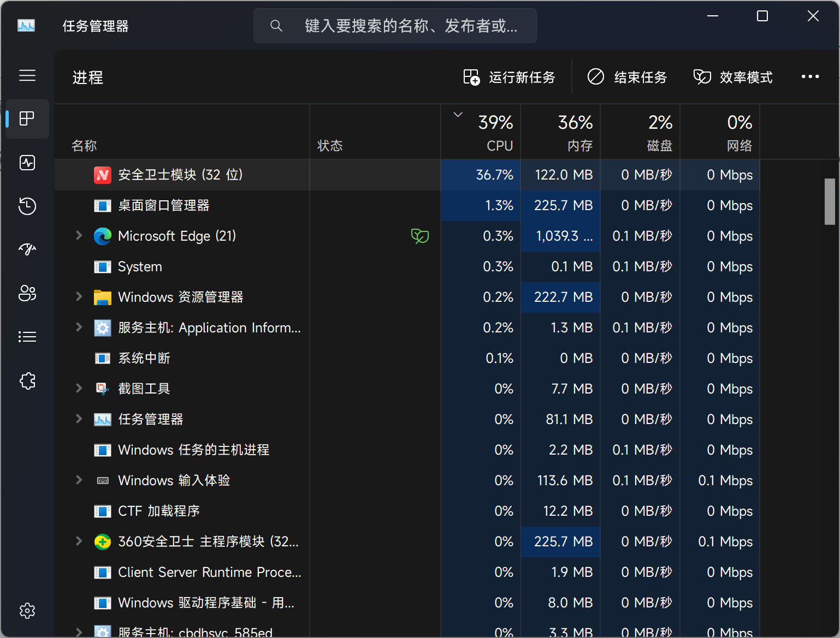Expand the 360安全卫士 主程序模块 group
Screen dimensions: 840x638
pyautogui.click(x=79, y=541)
